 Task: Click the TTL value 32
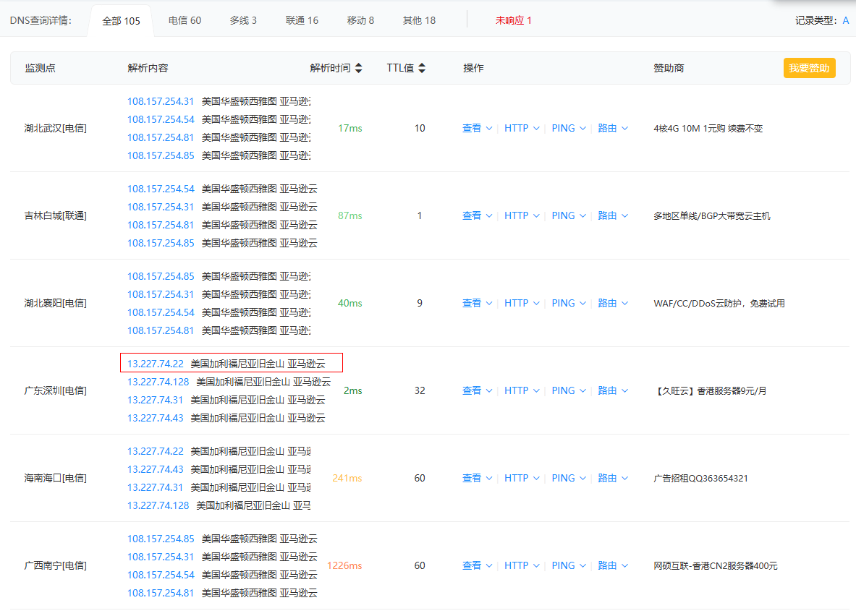(420, 390)
